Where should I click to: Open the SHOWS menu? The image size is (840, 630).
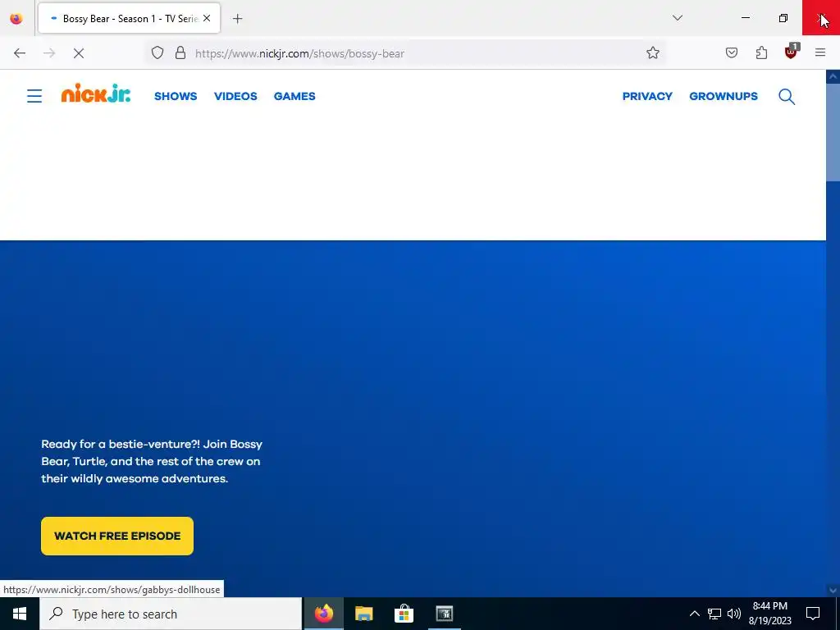(176, 97)
